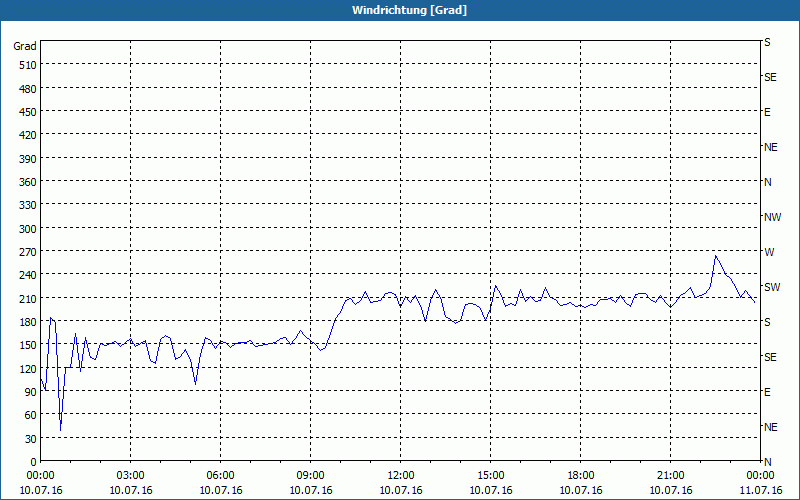Select the 330 y-axis value
800x500 pixels.
click(28, 206)
